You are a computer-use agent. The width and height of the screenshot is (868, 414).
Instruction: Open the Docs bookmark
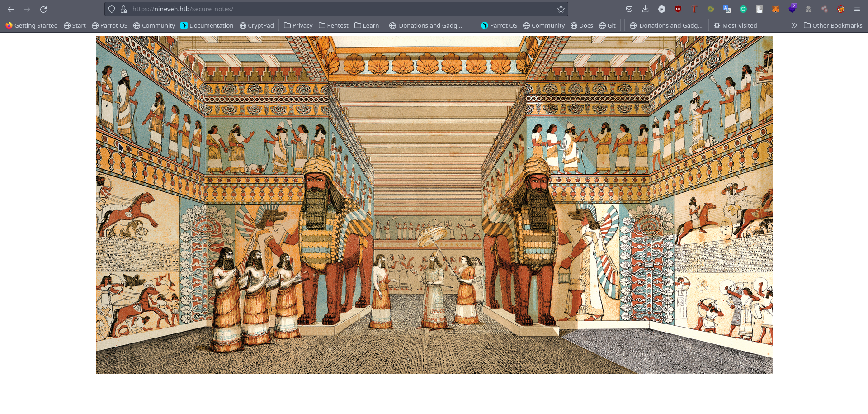pos(582,25)
